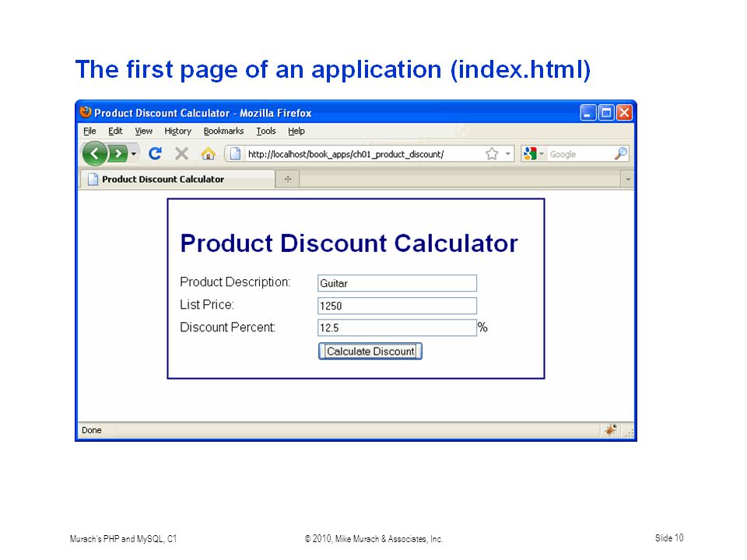Open the File menu

(89, 131)
